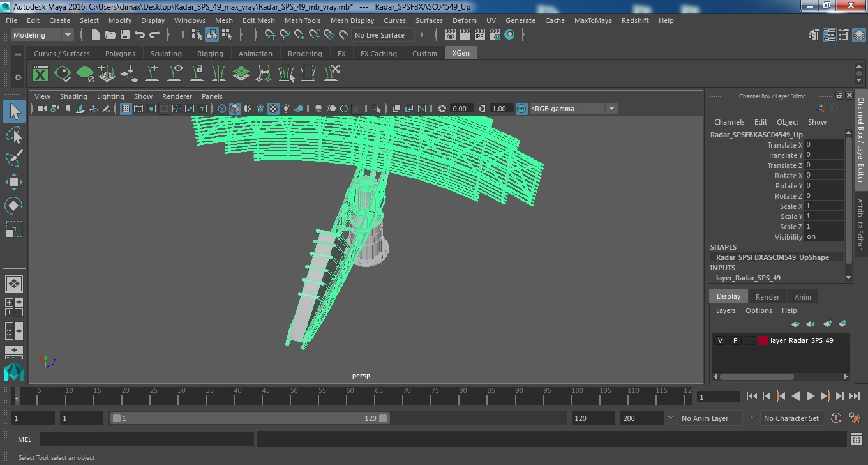
Task: Click the play backwards button
Action: click(x=795, y=397)
